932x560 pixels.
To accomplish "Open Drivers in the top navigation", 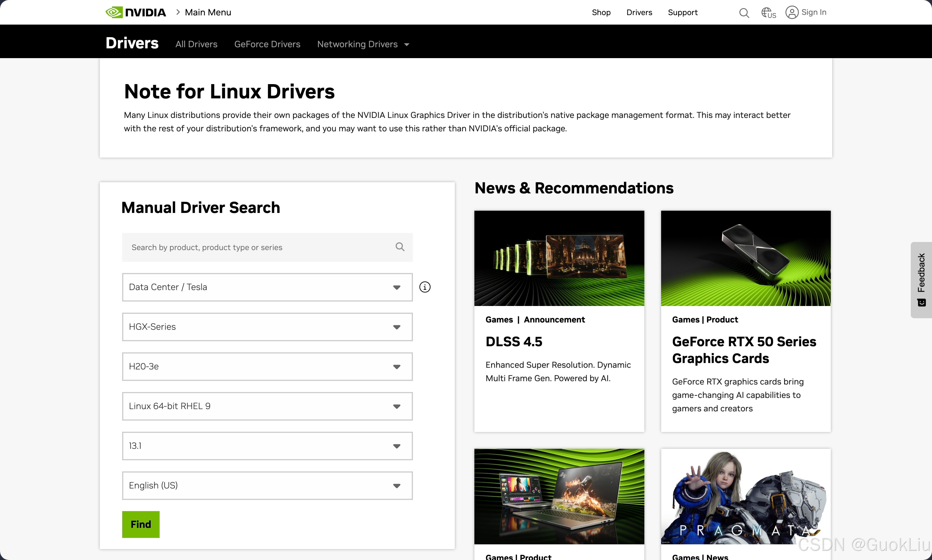I will click(639, 13).
